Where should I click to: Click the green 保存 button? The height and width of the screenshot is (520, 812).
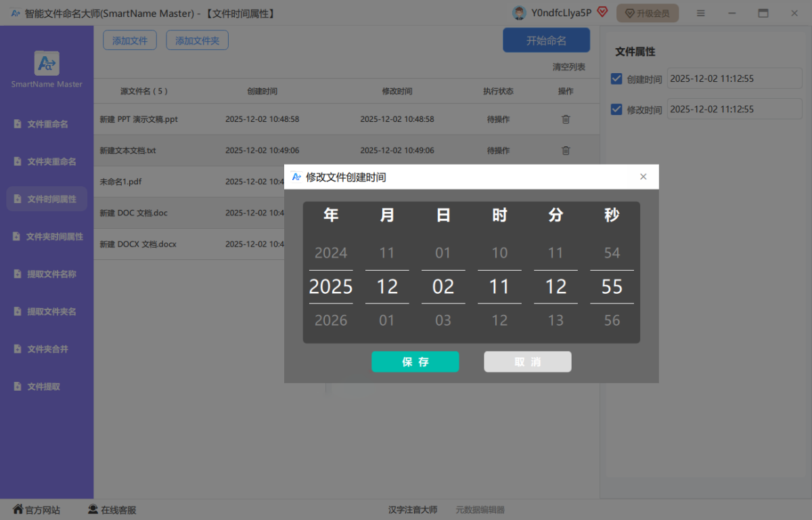coord(415,362)
